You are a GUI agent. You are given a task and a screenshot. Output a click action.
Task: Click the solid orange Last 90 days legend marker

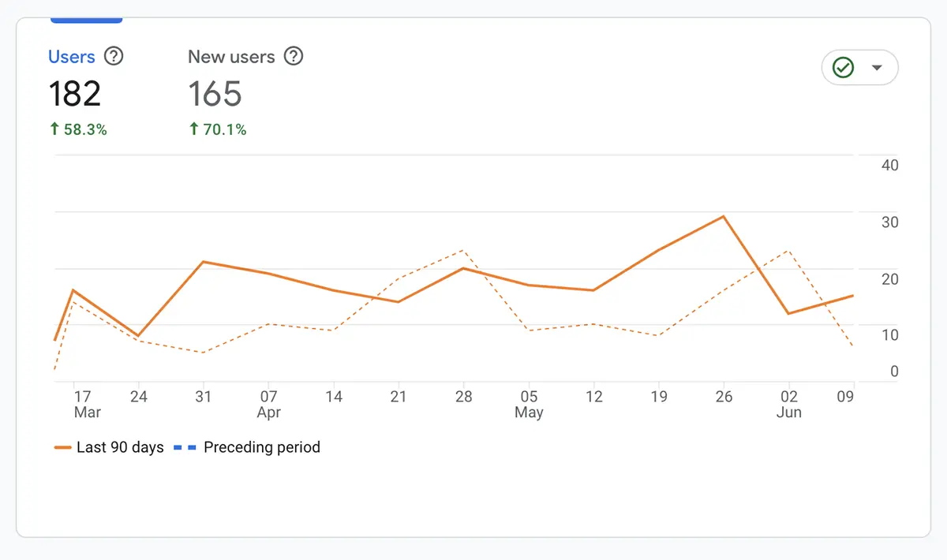coord(63,448)
